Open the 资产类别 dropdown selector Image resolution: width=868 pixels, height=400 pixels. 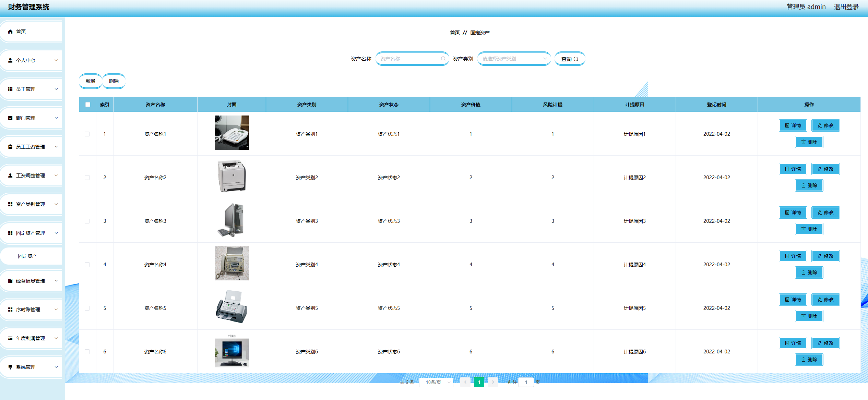coord(514,59)
